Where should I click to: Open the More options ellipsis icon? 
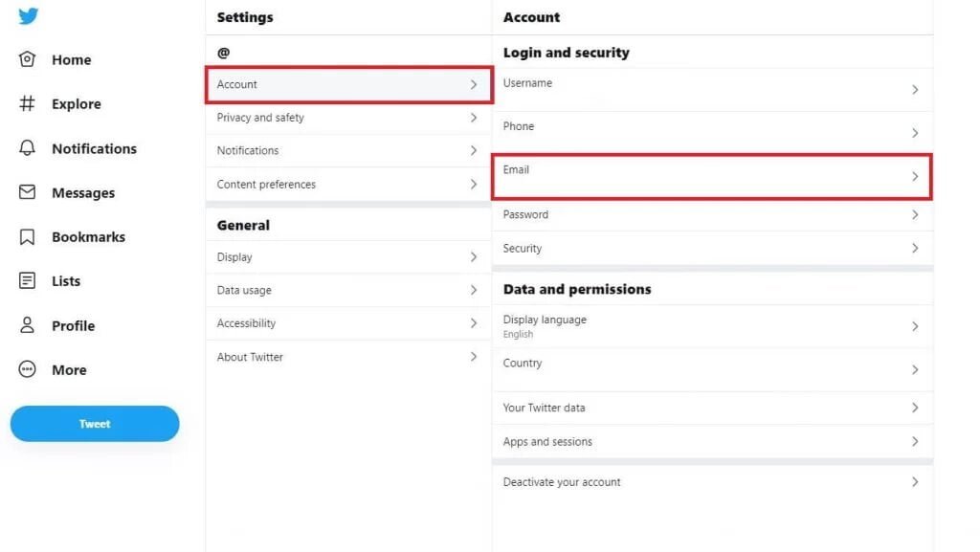pos(28,369)
